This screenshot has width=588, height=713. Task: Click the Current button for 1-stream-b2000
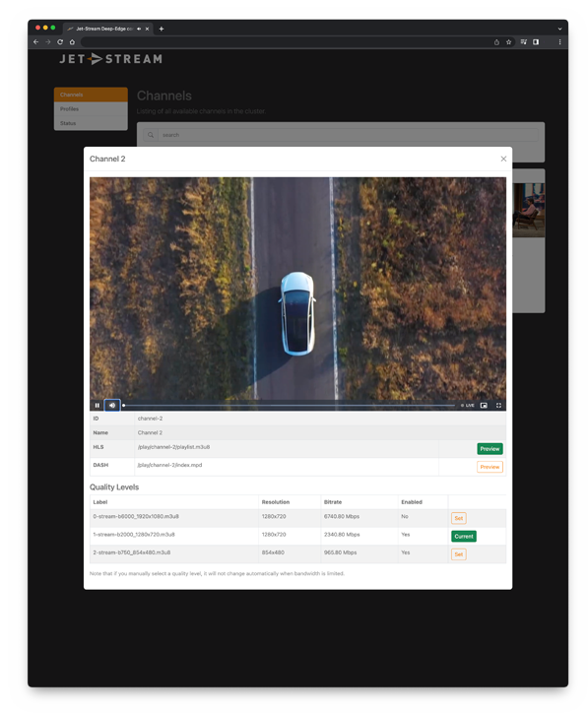tap(463, 536)
